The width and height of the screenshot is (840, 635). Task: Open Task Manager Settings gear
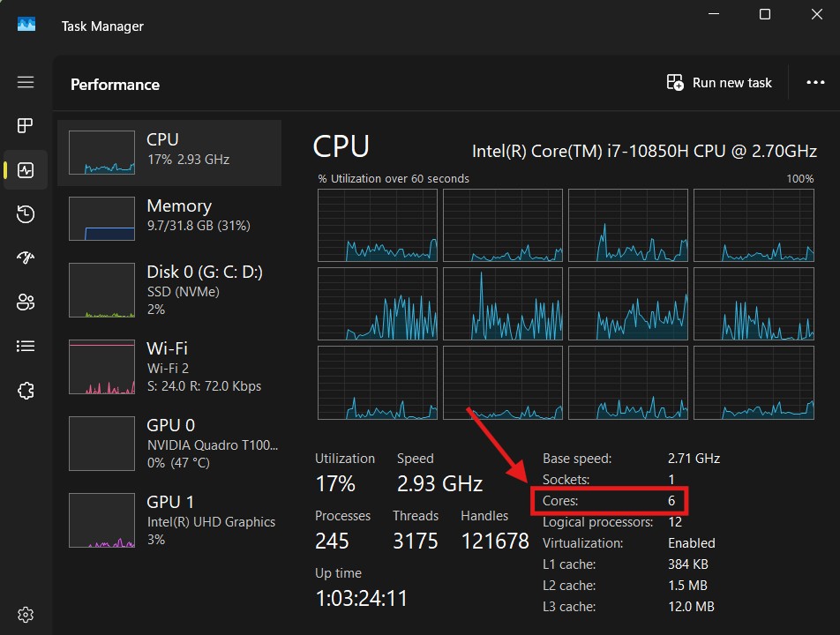[26, 614]
